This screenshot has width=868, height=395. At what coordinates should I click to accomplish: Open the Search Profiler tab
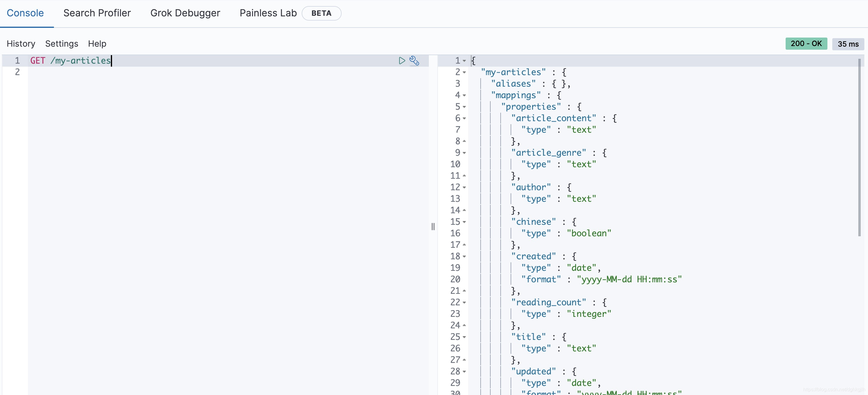(x=97, y=13)
